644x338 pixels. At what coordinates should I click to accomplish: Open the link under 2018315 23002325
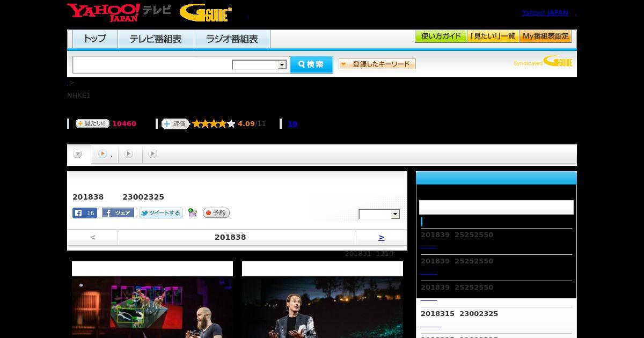click(431, 326)
